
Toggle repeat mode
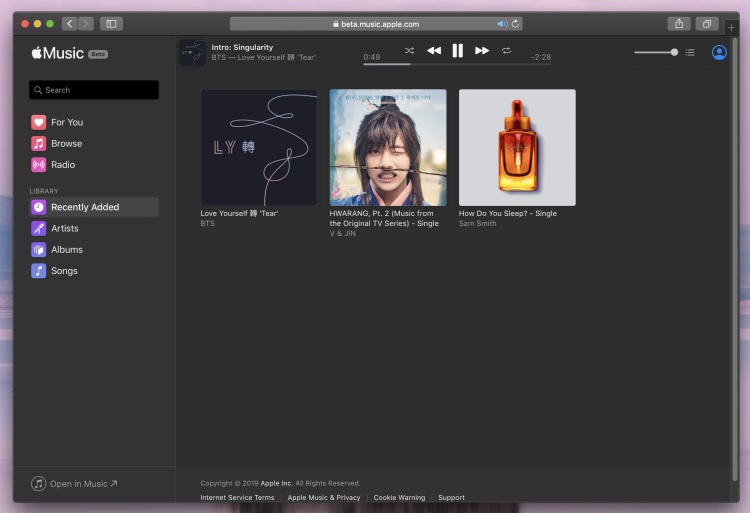pyautogui.click(x=506, y=50)
